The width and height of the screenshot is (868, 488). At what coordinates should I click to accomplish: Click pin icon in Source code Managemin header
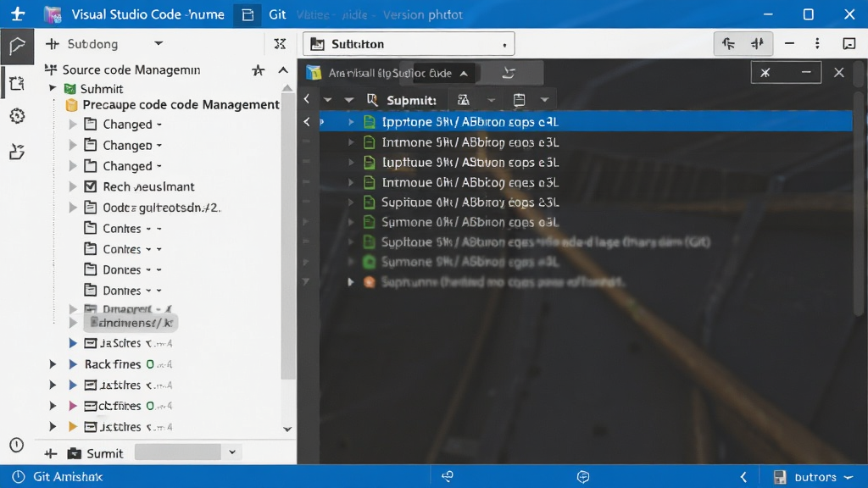[x=258, y=70]
